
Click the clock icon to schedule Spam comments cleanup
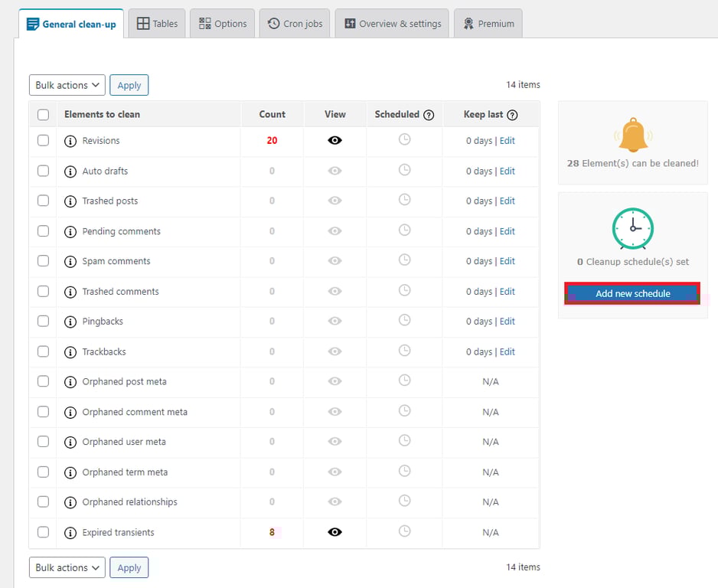point(403,261)
